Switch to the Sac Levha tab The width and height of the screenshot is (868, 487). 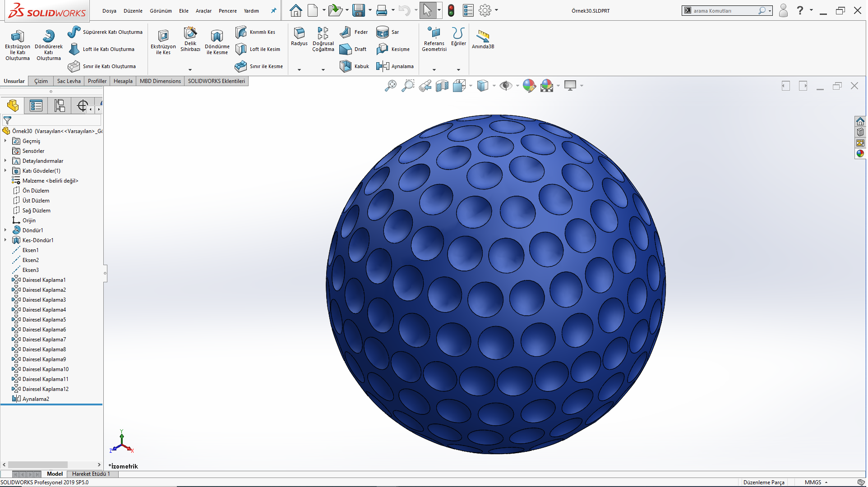69,81
